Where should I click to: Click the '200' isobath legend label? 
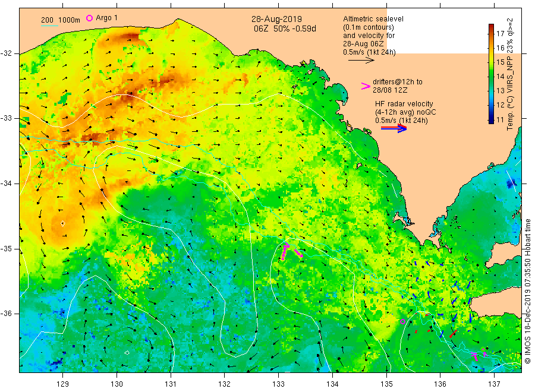tap(47, 20)
